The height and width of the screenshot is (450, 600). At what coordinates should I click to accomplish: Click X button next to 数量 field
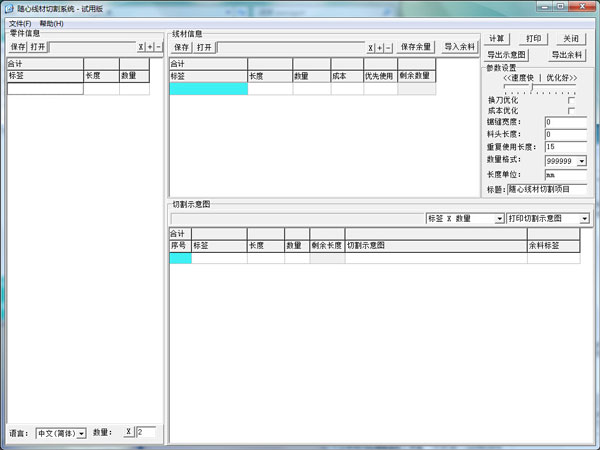pyautogui.click(x=129, y=432)
